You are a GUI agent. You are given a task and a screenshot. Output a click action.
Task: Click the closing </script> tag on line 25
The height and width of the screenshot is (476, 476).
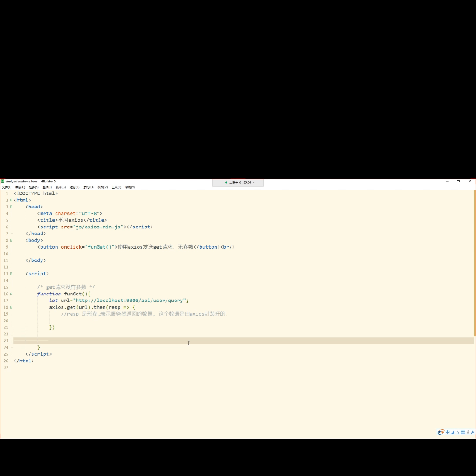click(x=38, y=354)
